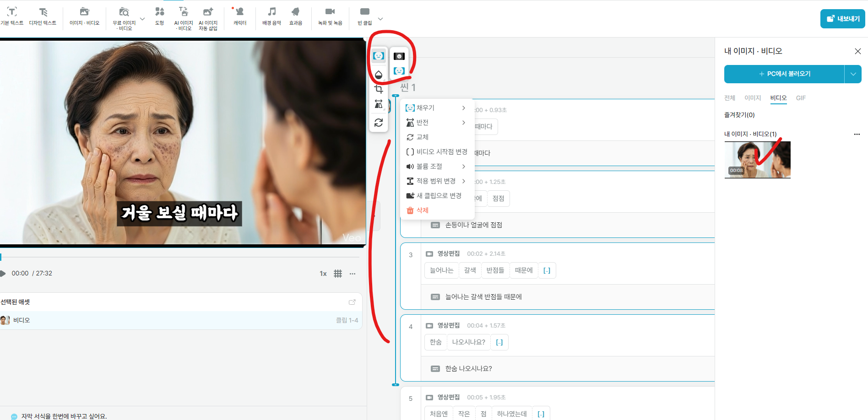Select the crop tool in floating toolbar
This screenshot has width=868, height=420.
[379, 89]
